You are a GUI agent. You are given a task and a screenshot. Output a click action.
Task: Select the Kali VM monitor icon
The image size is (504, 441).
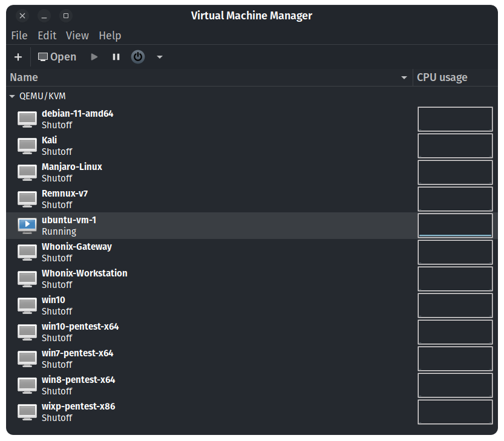[27, 146]
